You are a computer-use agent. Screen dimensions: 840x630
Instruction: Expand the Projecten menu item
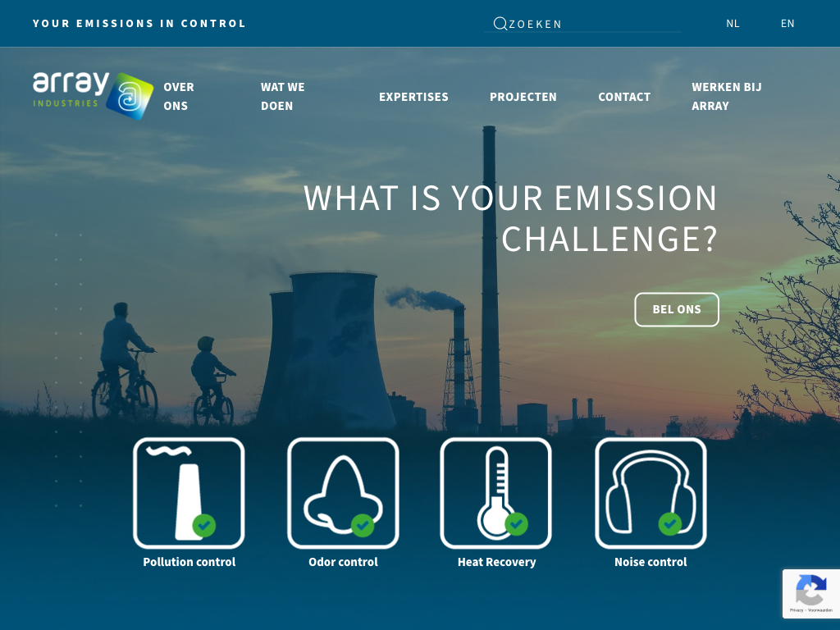[523, 97]
